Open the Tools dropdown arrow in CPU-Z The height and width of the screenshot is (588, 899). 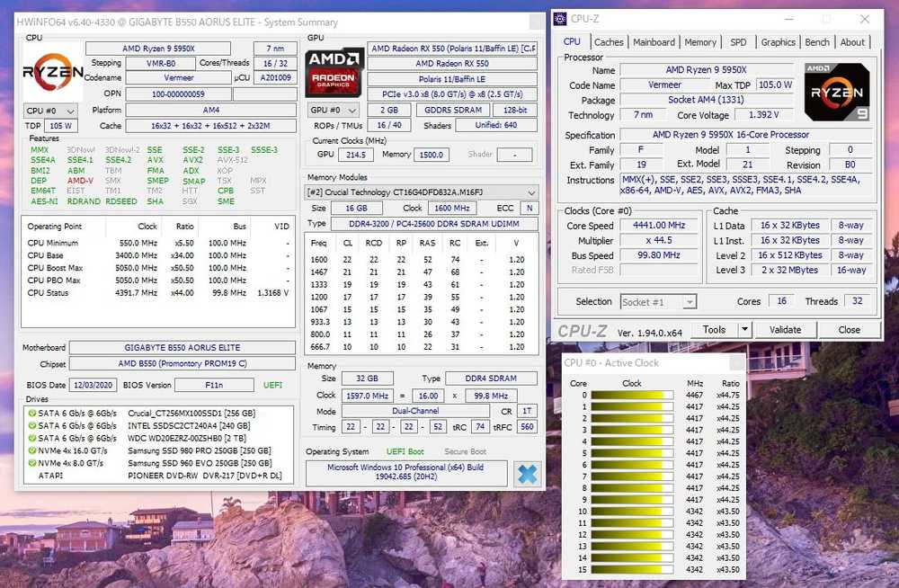[x=744, y=329]
